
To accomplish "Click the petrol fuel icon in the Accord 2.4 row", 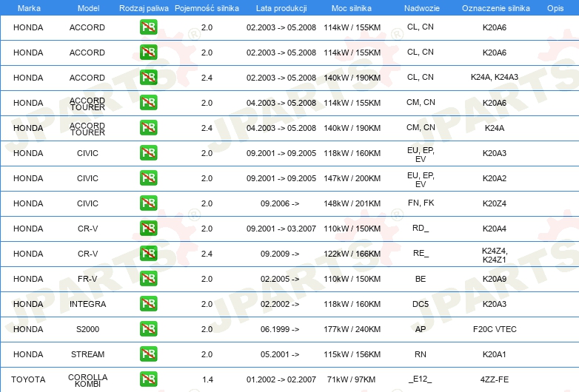I will [148, 78].
